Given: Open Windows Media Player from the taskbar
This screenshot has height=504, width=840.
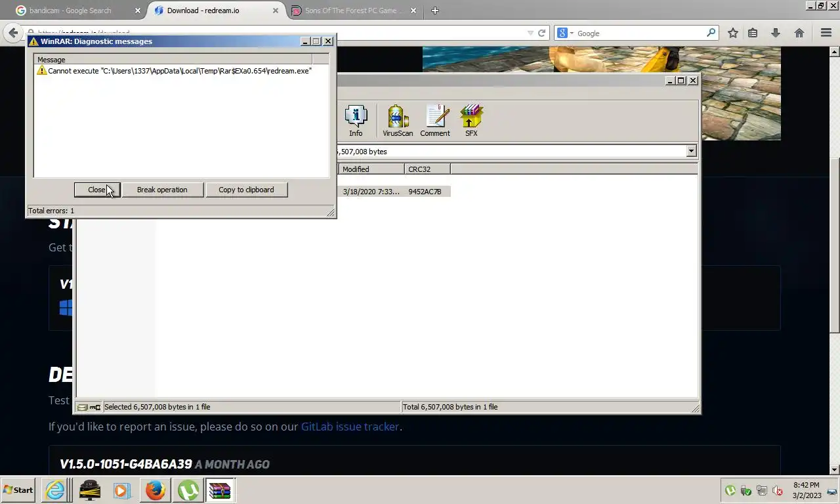Looking at the screenshot, I should coord(122,490).
